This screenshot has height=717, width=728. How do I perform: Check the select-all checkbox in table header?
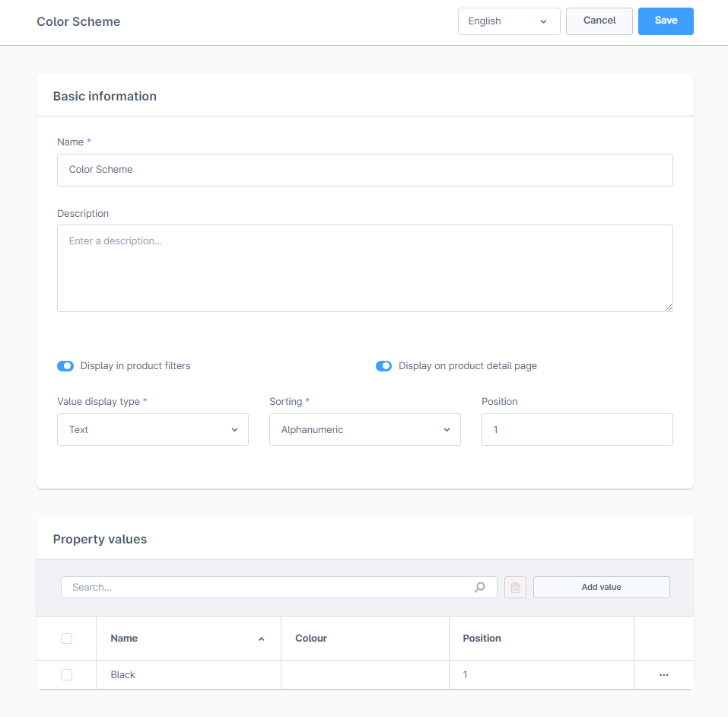point(66,639)
